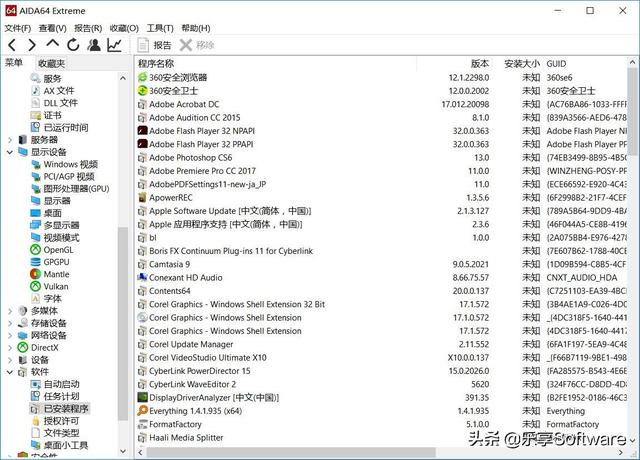Collapse the 显示设备 tree node
640x460 pixels.
coord(10,152)
